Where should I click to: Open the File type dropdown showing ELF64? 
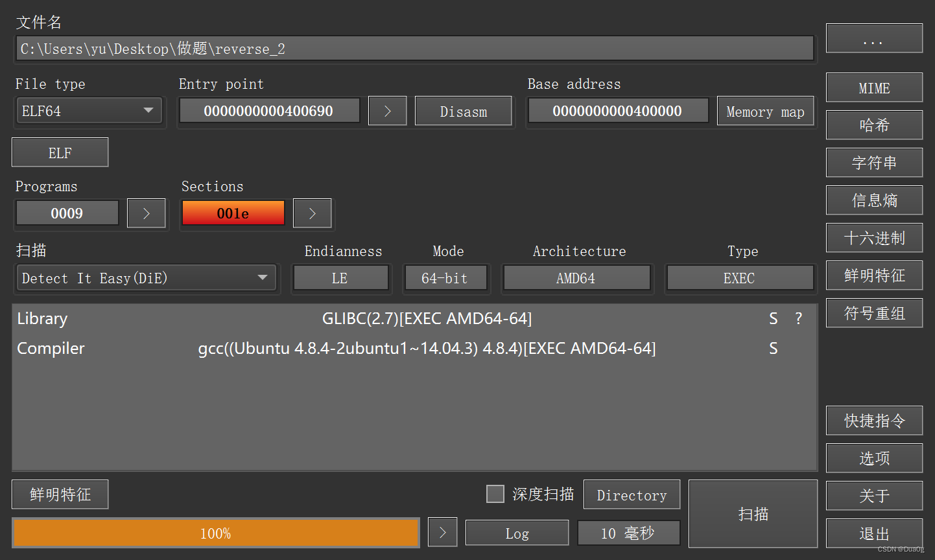(x=89, y=110)
